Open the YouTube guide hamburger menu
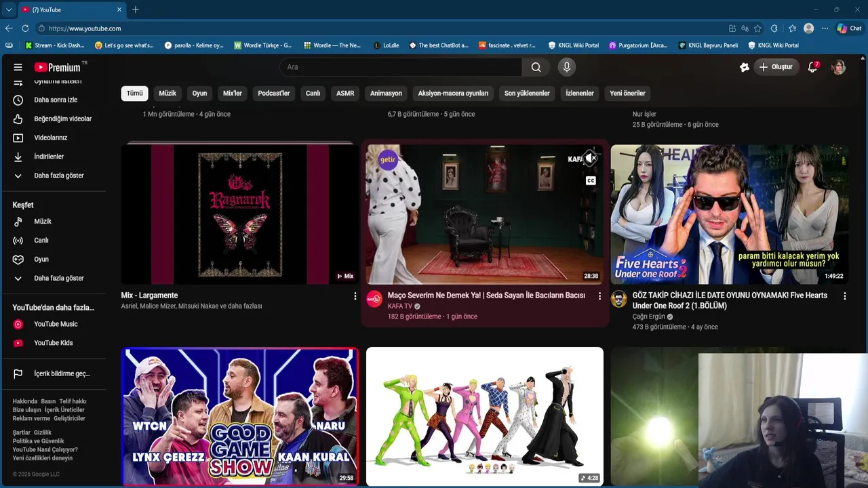This screenshot has height=488, width=868. pyautogui.click(x=18, y=67)
